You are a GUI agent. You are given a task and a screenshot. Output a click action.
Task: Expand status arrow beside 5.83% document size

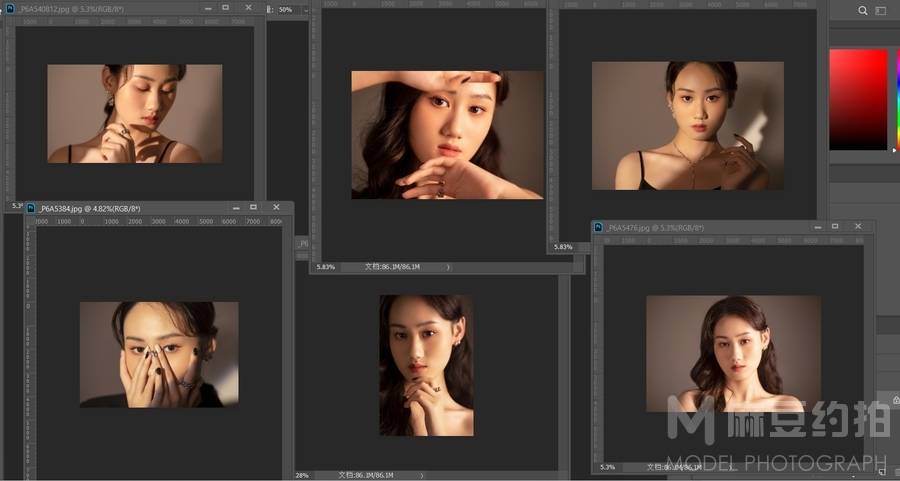coord(448,267)
